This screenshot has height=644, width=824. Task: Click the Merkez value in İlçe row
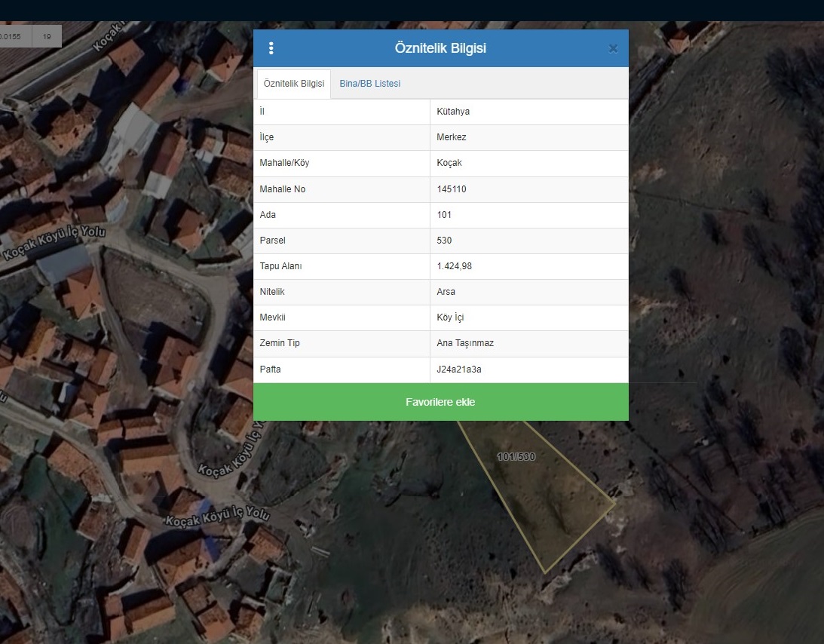pos(452,137)
